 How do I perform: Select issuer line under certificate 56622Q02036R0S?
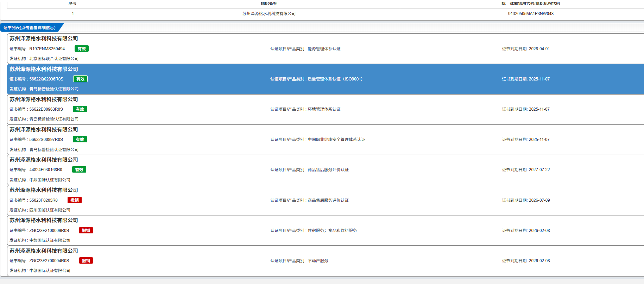pyautogui.click(x=44, y=89)
